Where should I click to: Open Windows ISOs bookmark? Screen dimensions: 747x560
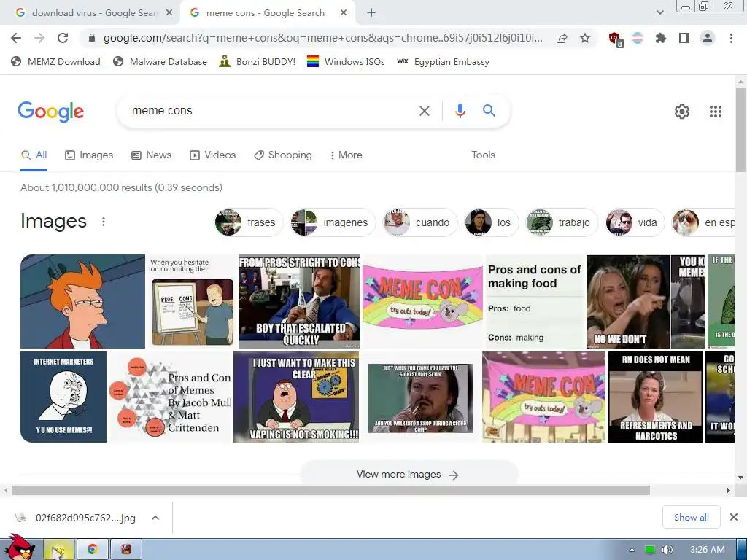(x=346, y=62)
